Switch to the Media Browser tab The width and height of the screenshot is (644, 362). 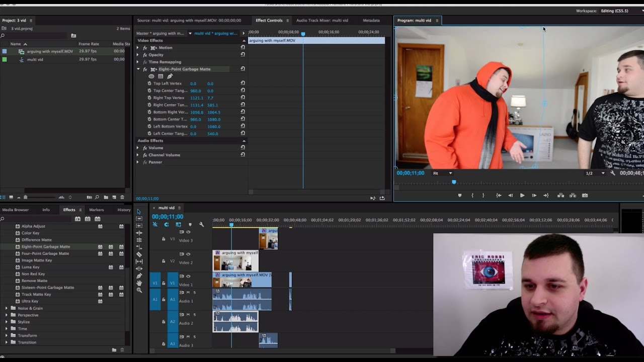click(16, 210)
